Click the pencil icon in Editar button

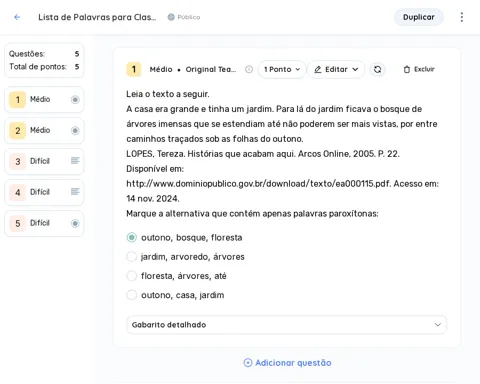(x=318, y=69)
